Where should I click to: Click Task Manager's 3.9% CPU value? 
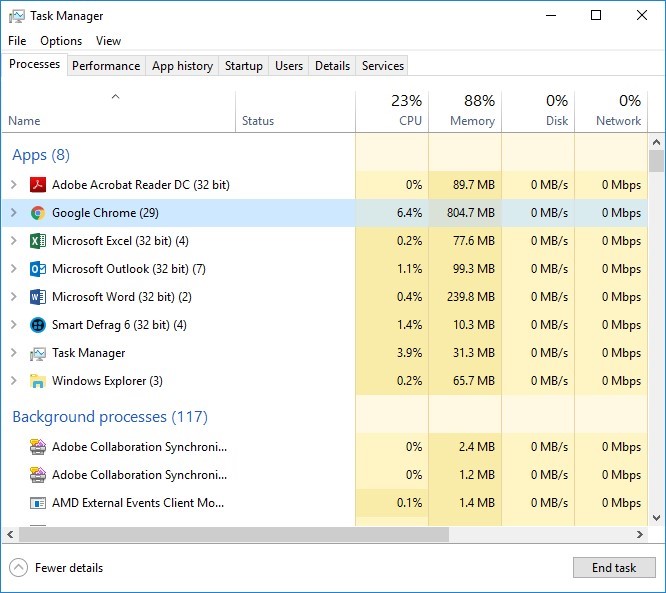coord(409,353)
